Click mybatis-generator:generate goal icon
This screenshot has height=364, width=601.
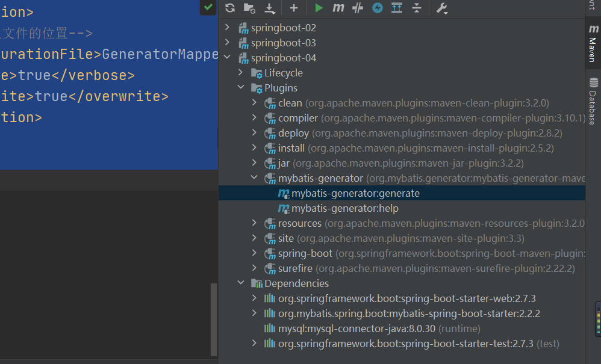pos(284,194)
